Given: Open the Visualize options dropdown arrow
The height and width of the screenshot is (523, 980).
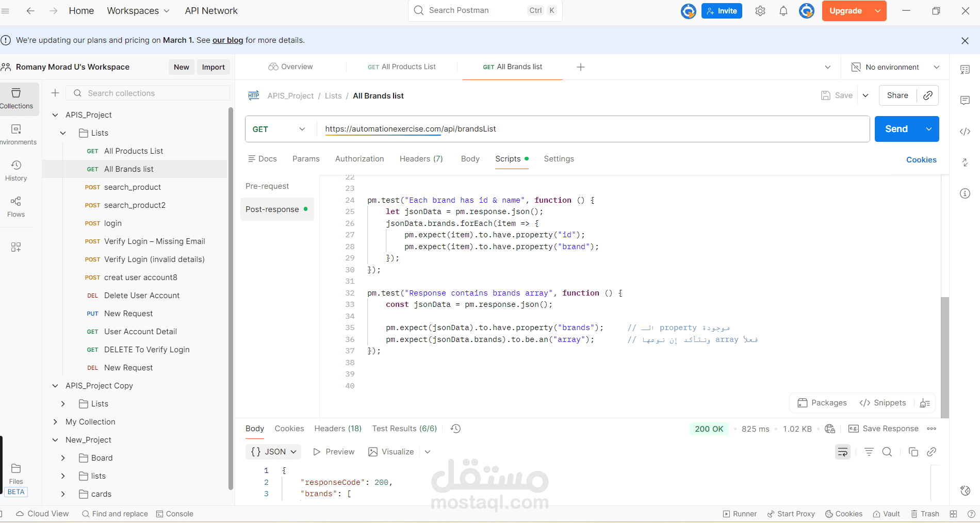Looking at the screenshot, I should tap(428, 452).
